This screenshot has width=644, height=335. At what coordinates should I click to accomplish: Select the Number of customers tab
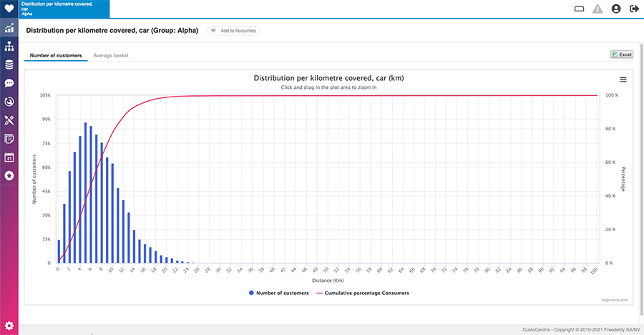56,55
